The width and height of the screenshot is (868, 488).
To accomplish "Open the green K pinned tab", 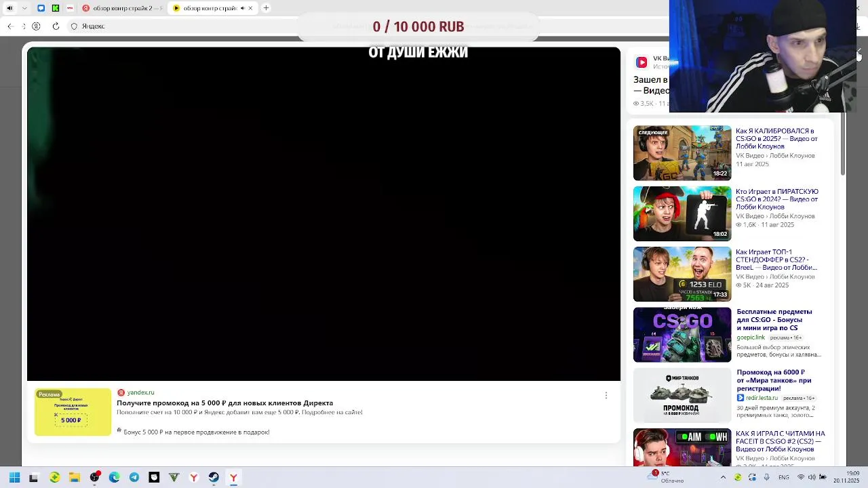I will pyautogui.click(x=56, y=8).
